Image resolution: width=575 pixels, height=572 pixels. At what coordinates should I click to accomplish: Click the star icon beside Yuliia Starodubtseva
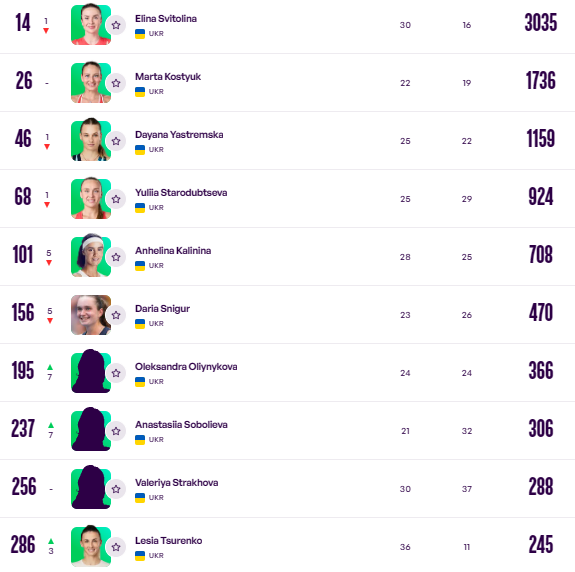click(116, 199)
